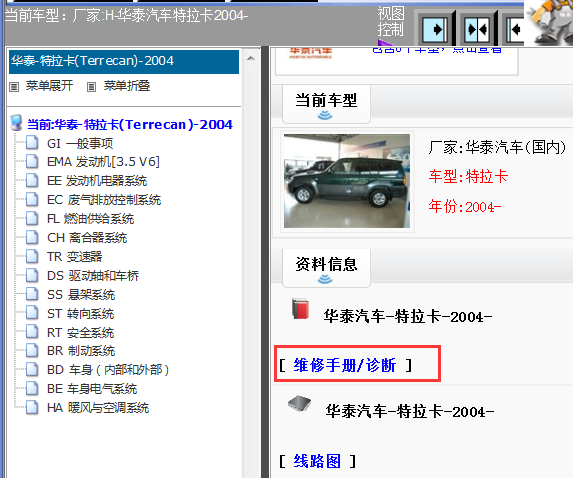Viewport: 573px width, 478px height.
Task: Open the 维修手册/诊断 link
Action: click(345, 365)
